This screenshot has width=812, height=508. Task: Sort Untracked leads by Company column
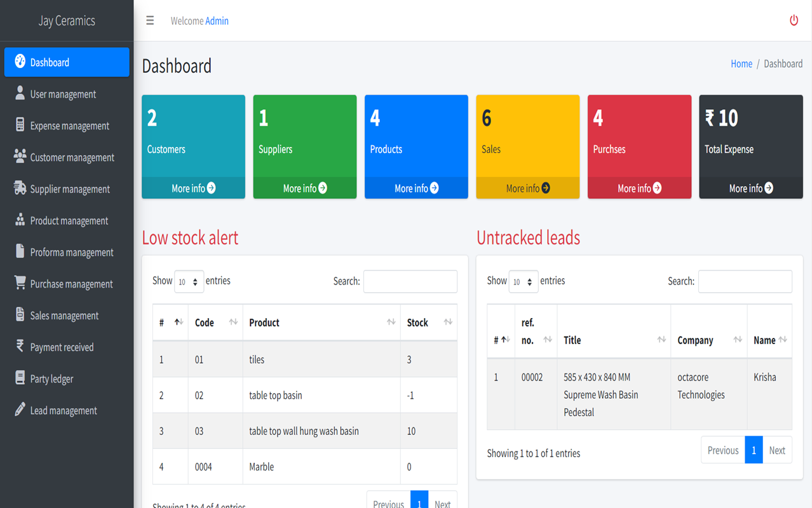[708, 340]
